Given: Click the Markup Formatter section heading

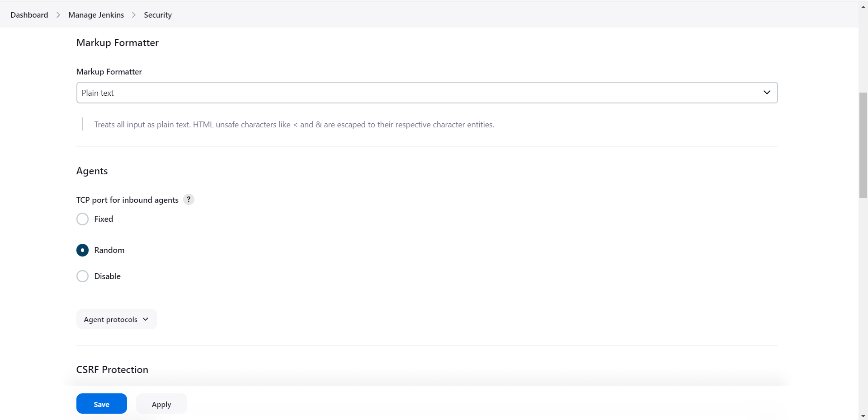Looking at the screenshot, I should click(118, 43).
